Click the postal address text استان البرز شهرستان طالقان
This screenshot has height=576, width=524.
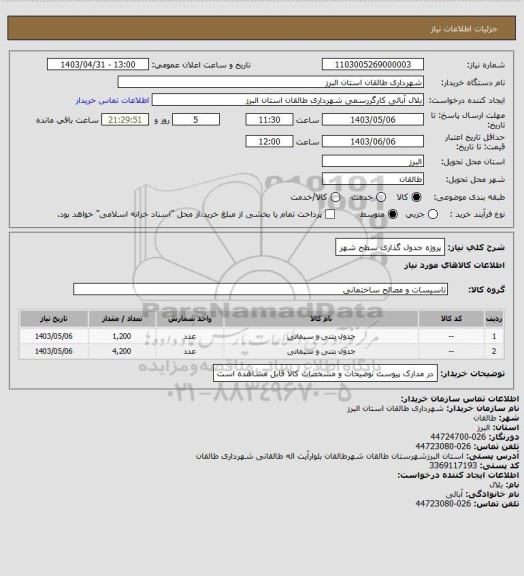click(x=330, y=456)
